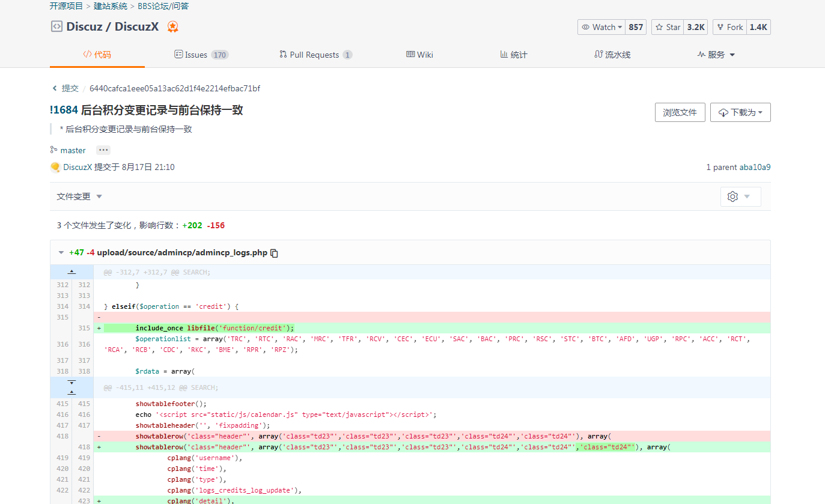Open the DiscuzX repository name link
The image size is (825, 504).
137,26
